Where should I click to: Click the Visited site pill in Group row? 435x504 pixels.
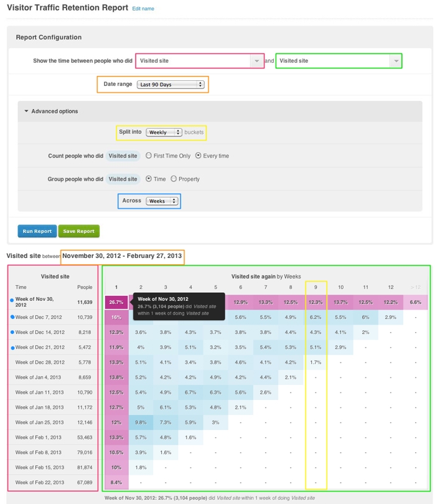pos(123,179)
